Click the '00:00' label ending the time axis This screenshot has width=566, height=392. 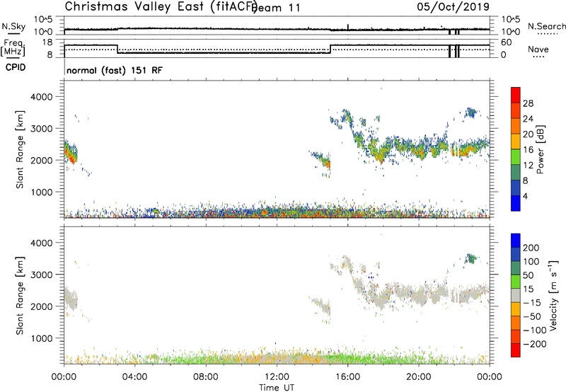tap(490, 377)
